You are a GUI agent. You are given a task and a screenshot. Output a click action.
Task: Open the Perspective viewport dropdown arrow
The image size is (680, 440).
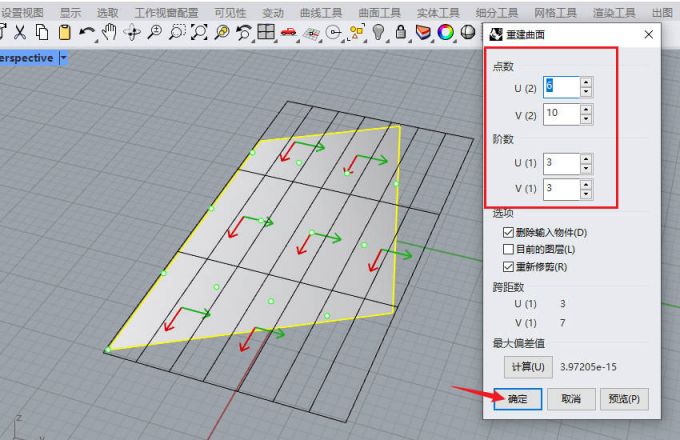[x=64, y=58]
